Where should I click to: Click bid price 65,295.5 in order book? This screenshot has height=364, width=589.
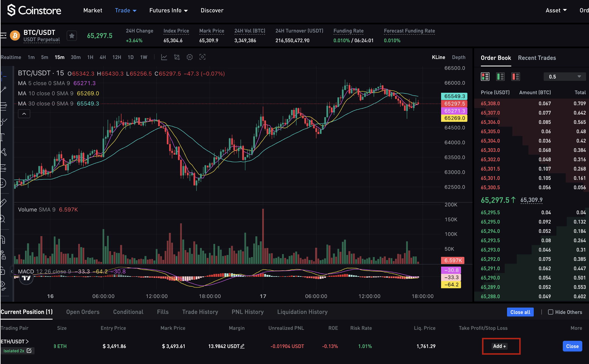tap(490, 213)
